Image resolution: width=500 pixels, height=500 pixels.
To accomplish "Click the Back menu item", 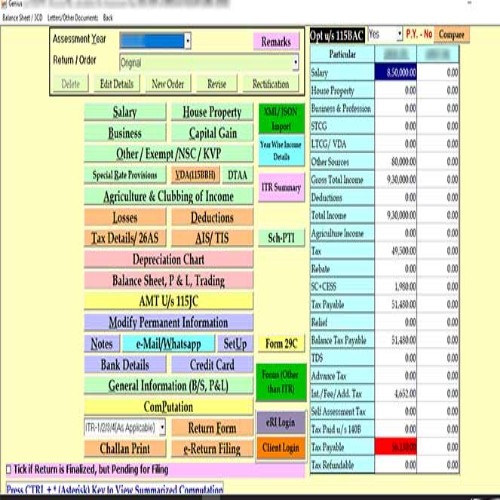I will pyautogui.click(x=108, y=17).
